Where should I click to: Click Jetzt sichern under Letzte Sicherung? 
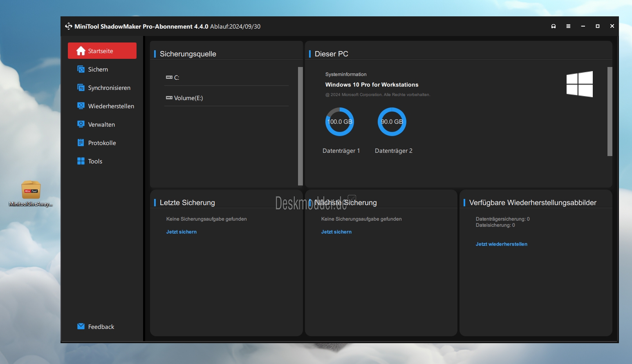[x=182, y=232]
